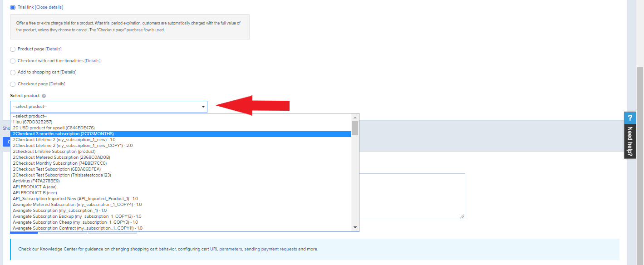Select Avangate Metered Subscription entry

[181, 205]
